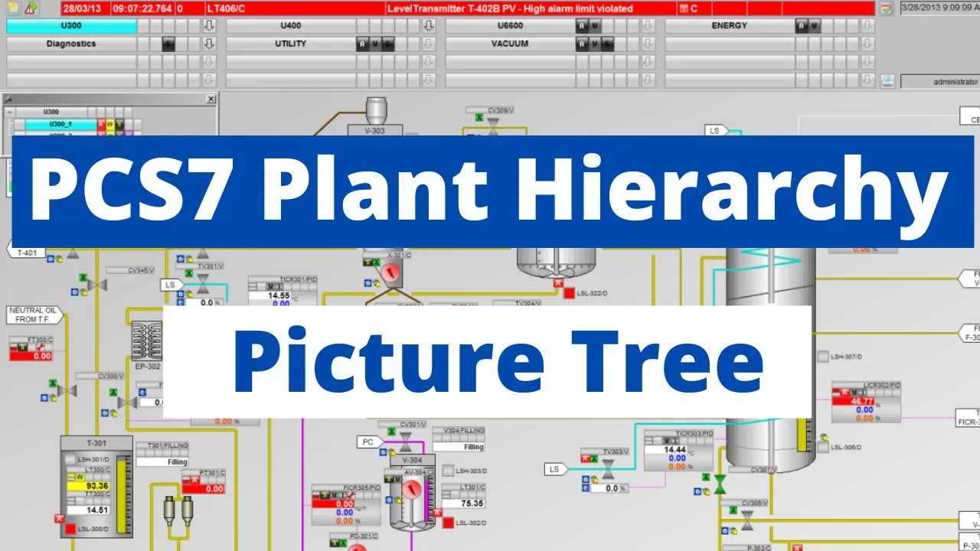The height and width of the screenshot is (551, 980).
Task: Expand U6600 picture tree arrow
Action: 648,26
